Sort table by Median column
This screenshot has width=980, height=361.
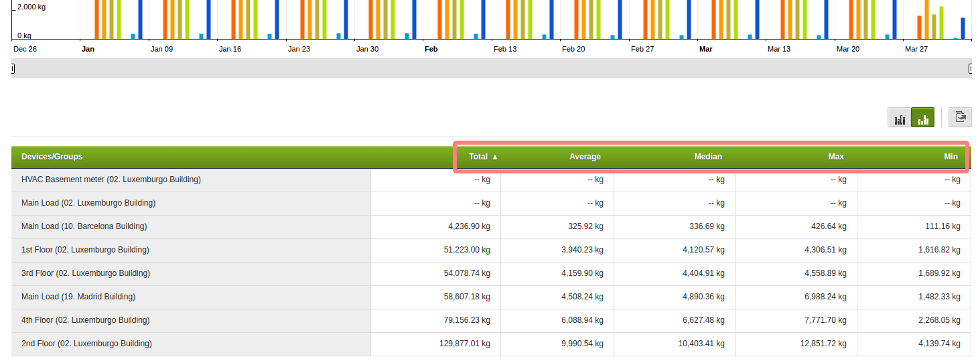pyautogui.click(x=708, y=157)
